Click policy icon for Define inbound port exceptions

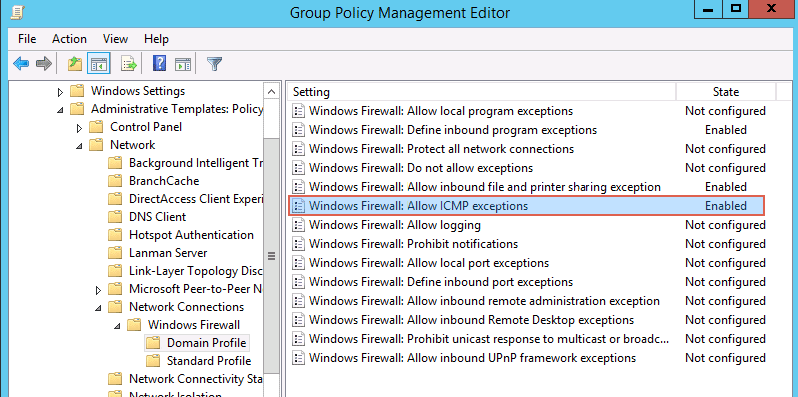[x=298, y=281]
